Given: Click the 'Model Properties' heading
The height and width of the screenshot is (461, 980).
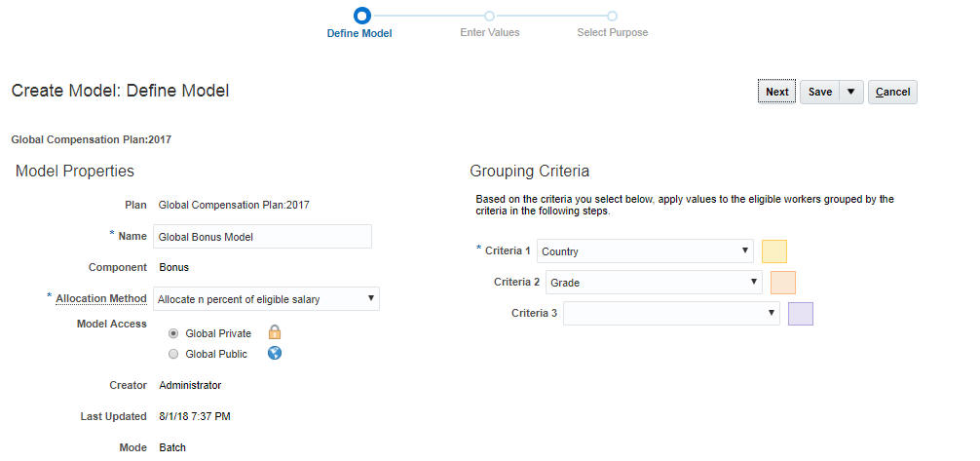Looking at the screenshot, I should tap(75, 171).
